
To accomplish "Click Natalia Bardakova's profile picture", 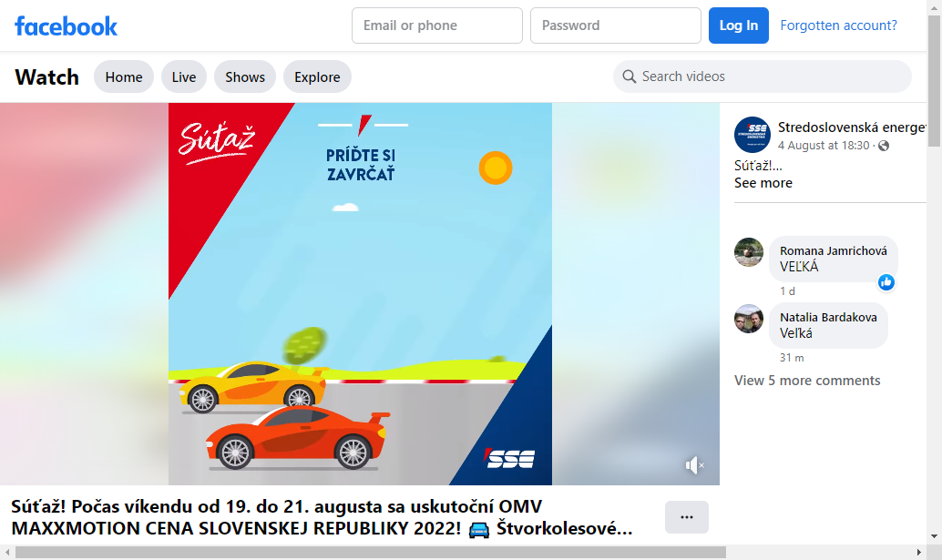I will (x=749, y=319).
